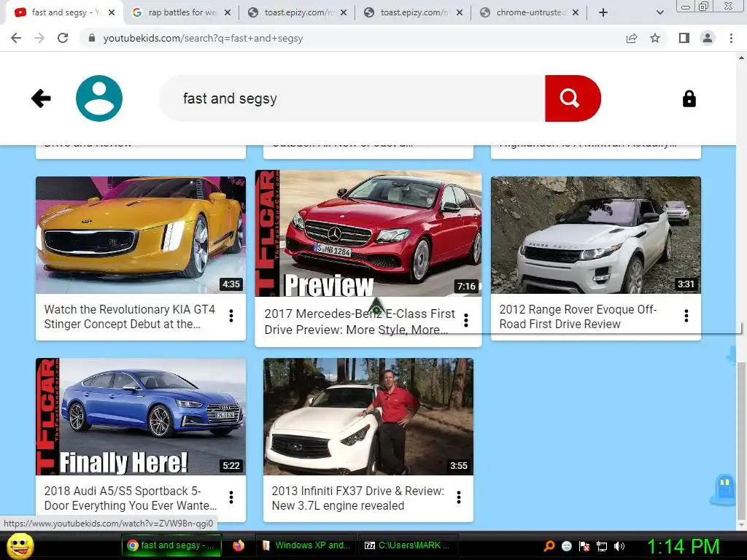The image size is (747, 560).
Task: Open options menu for Range Rover Evoque video
Action: pyautogui.click(x=686, y=316)
